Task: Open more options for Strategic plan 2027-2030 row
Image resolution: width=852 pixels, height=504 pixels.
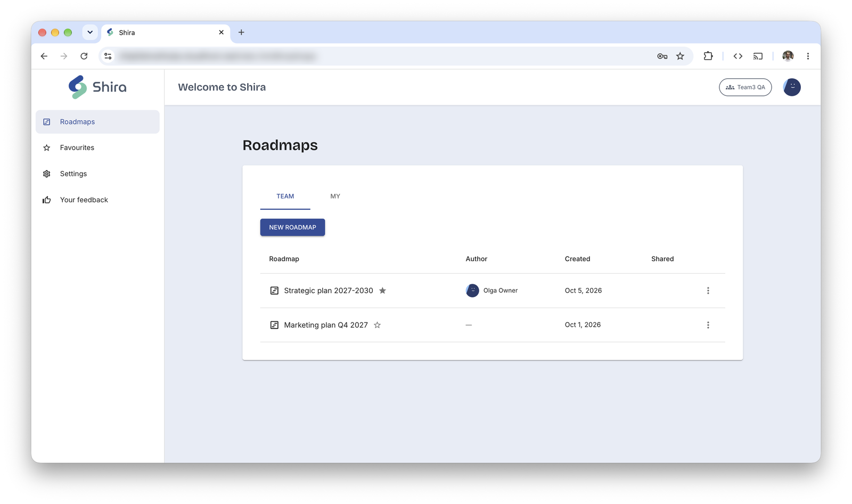Action: 708,291
